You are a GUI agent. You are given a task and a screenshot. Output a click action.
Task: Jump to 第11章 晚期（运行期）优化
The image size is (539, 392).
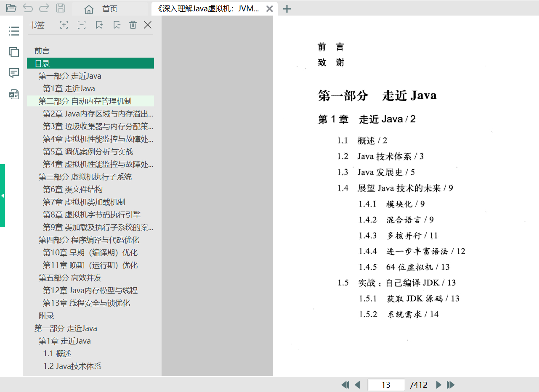(x=90, y=265)
